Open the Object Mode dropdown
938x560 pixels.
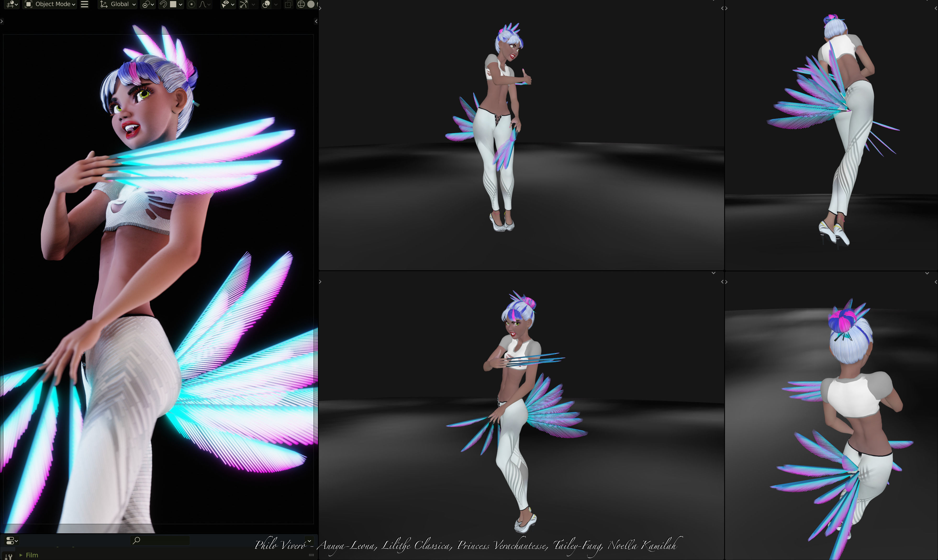point(50,4)
